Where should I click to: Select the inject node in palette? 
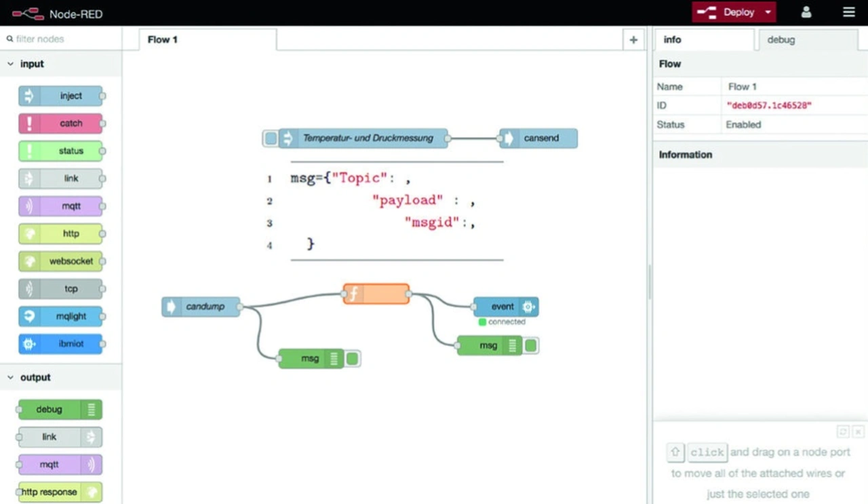point(61,96)
